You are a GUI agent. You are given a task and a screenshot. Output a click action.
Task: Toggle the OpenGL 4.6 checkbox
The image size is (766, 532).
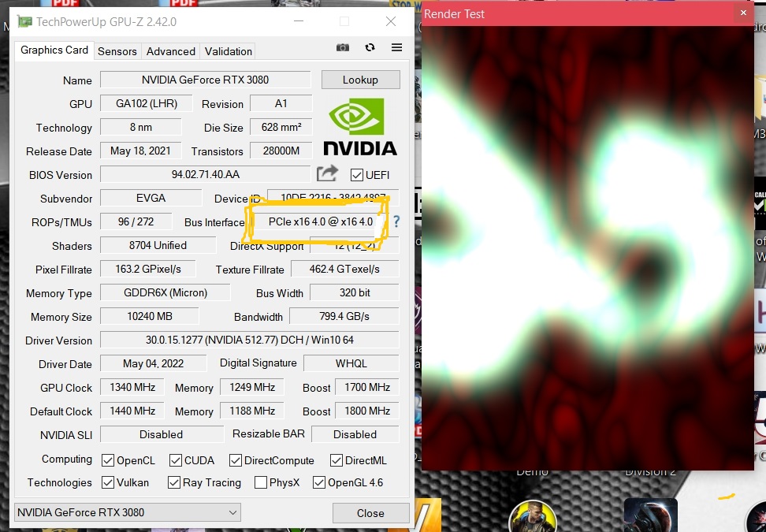click(319, 482)
